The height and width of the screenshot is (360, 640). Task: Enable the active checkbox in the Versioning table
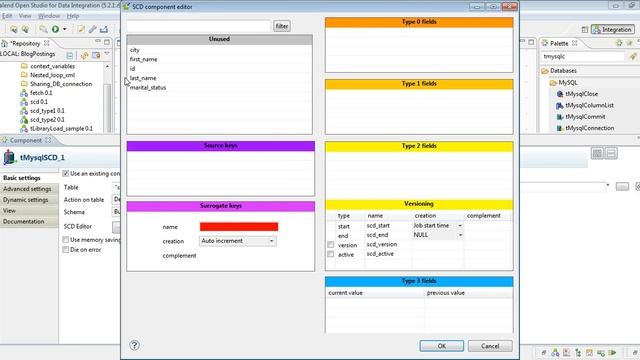[331, 254]
